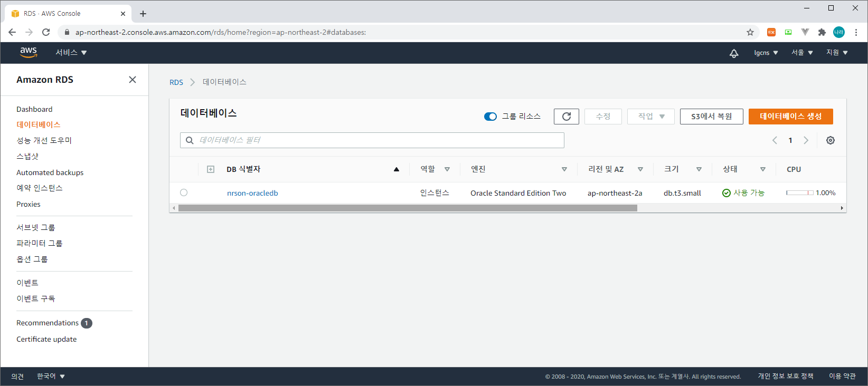Open the nrson-oracledb database link
Image resolution: width=868 pixels, height=386 pixels.
[x=252, y=193]
